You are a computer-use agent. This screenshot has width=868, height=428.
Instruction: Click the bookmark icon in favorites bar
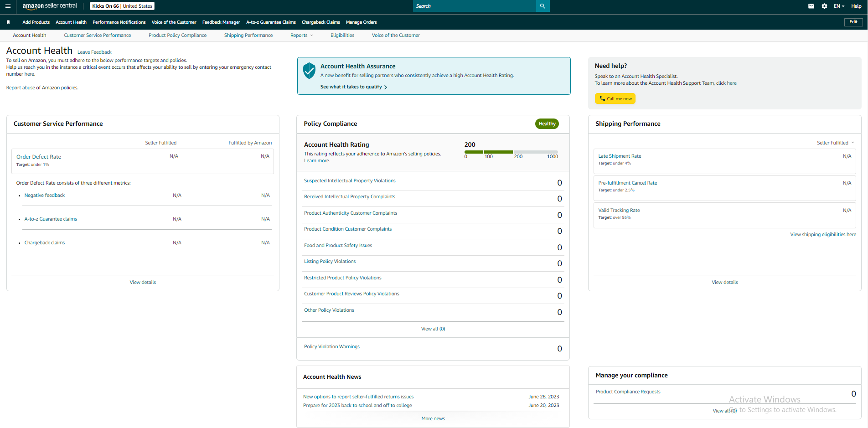[x=8, y=22]
